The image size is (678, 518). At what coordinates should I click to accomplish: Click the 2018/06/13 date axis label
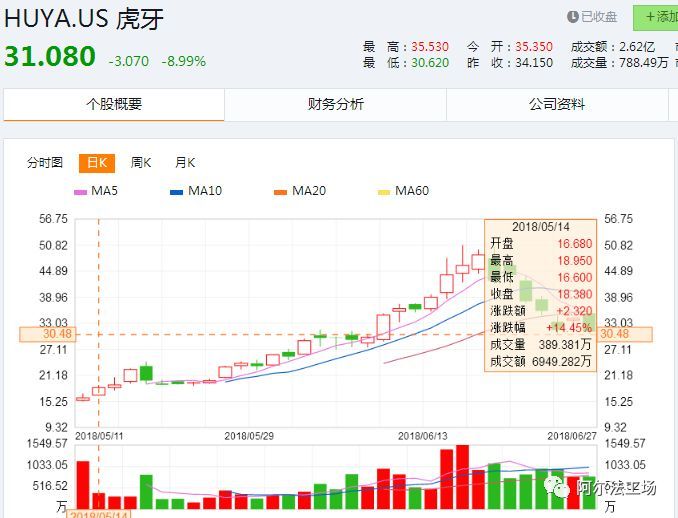click(x=422, y=436)
